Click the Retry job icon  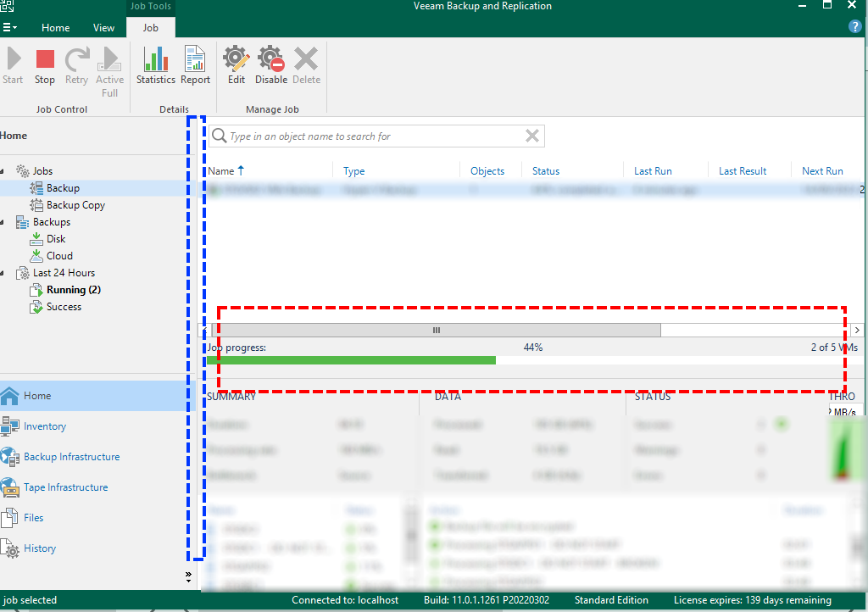[x=76, y=65]
